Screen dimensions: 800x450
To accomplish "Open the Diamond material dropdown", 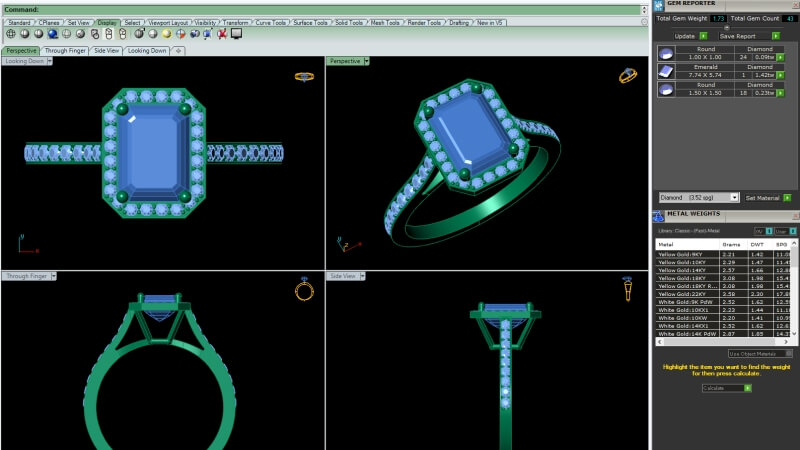I will point(734,197).
